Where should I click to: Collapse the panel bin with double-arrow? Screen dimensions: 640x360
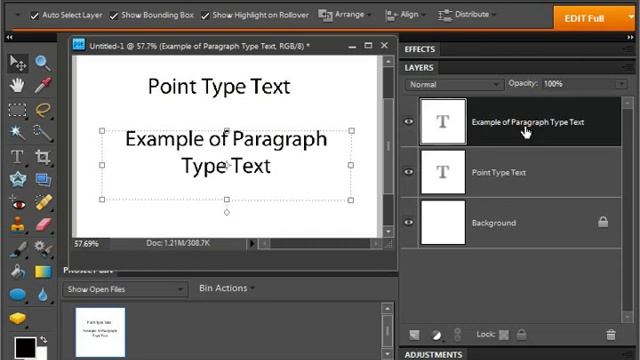pos(630,37)
